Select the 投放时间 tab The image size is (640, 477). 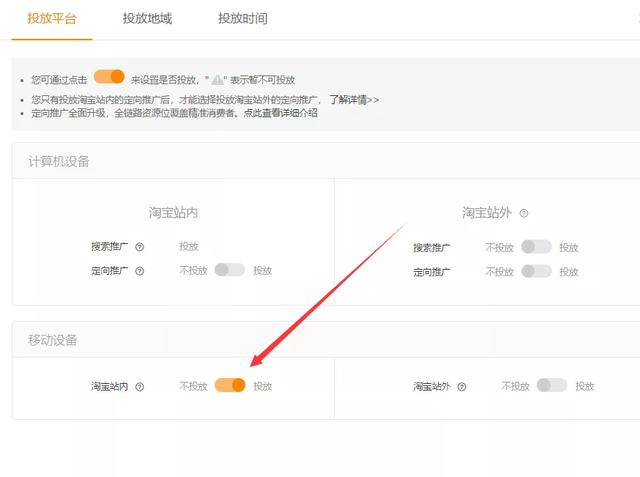[x=242, y=19]
